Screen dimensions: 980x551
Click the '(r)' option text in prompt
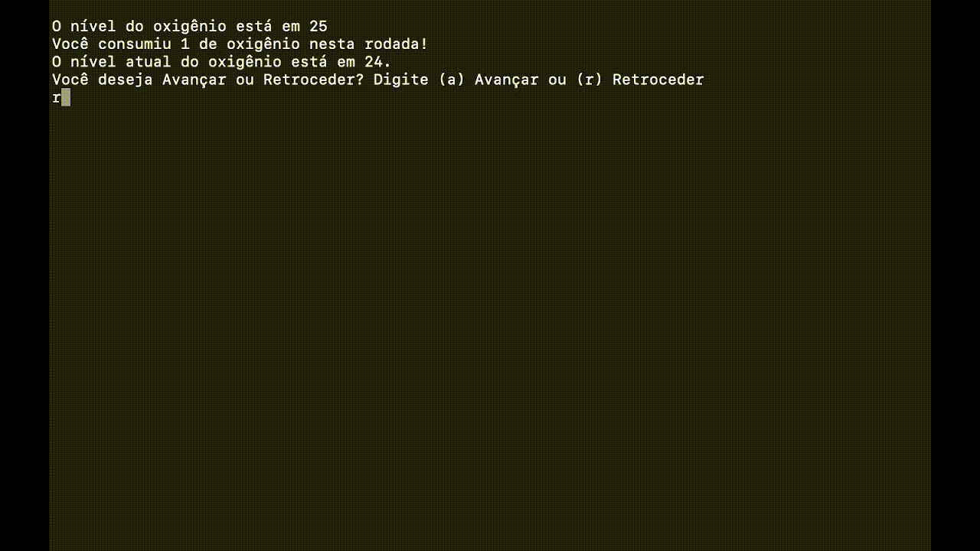(590, 80)
